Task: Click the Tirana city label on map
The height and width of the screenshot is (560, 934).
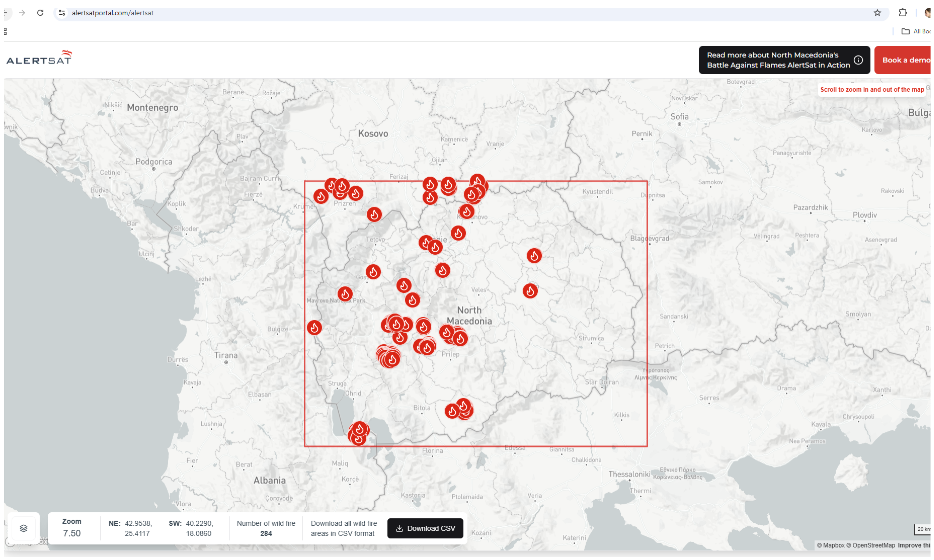Action: (x=226, y=355)
